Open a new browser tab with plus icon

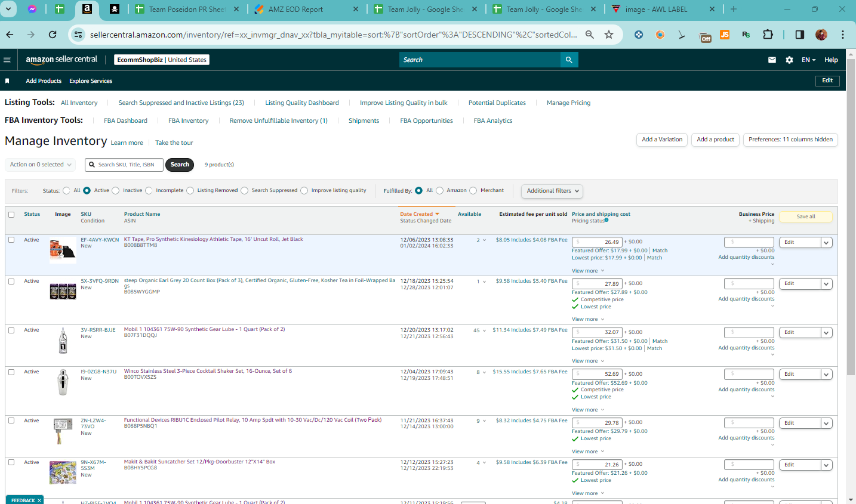pyautogui.click(x=734, y=9)
